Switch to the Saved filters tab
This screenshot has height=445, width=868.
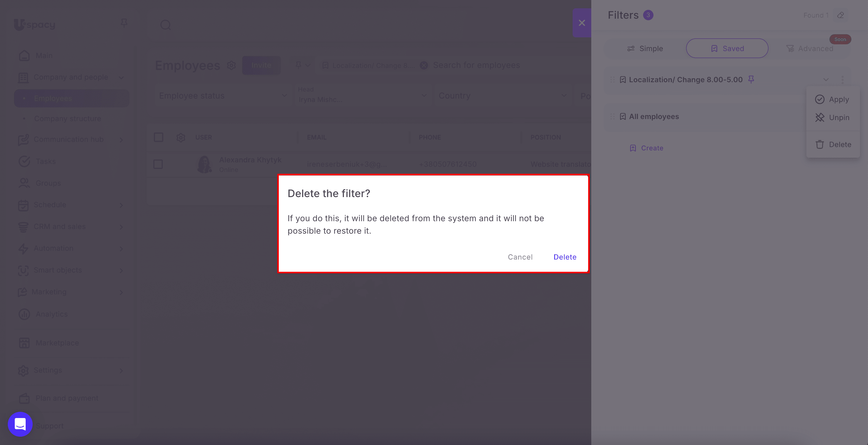(727, 48)
